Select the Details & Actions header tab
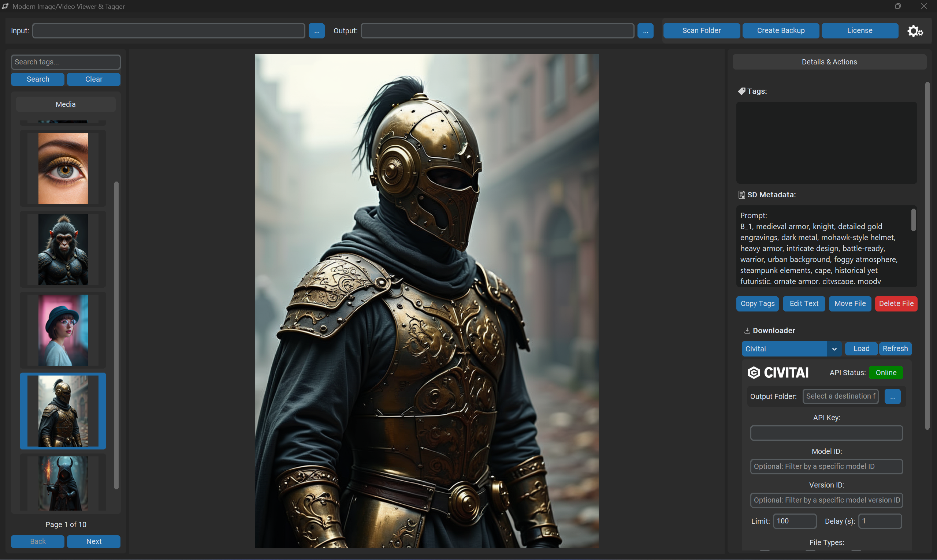 [829, 62]
